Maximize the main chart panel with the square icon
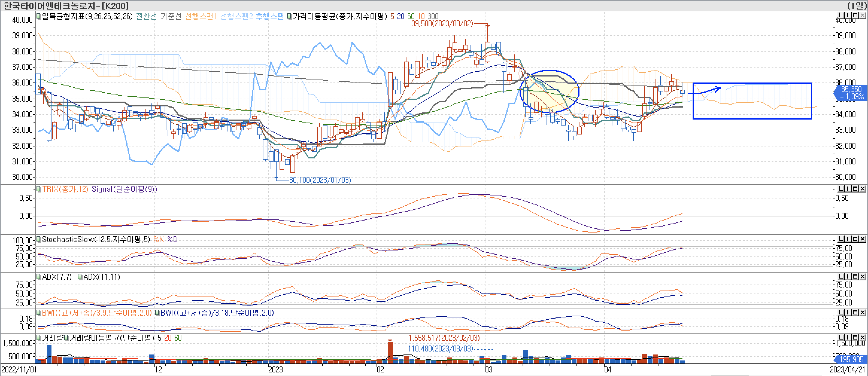 click(x=855, y=16)
